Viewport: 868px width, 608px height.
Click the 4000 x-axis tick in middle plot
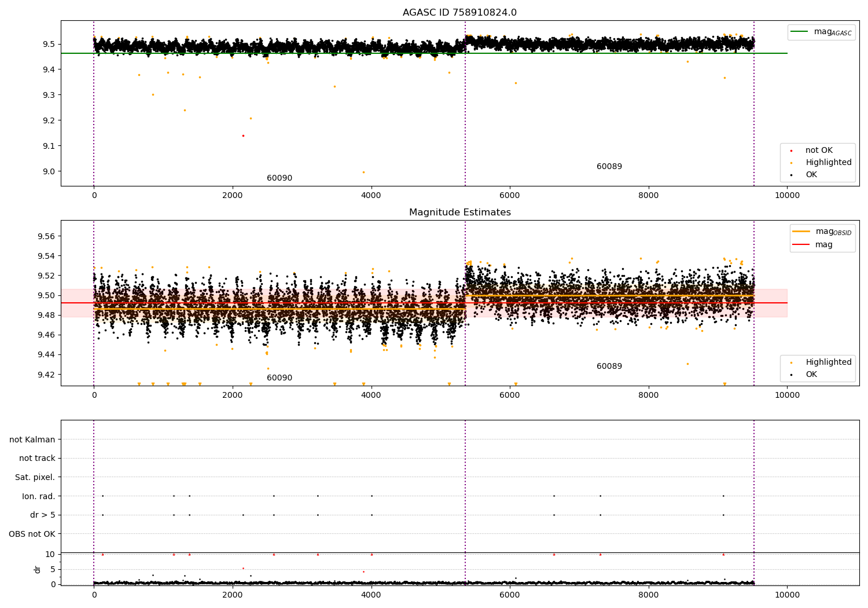371,395
